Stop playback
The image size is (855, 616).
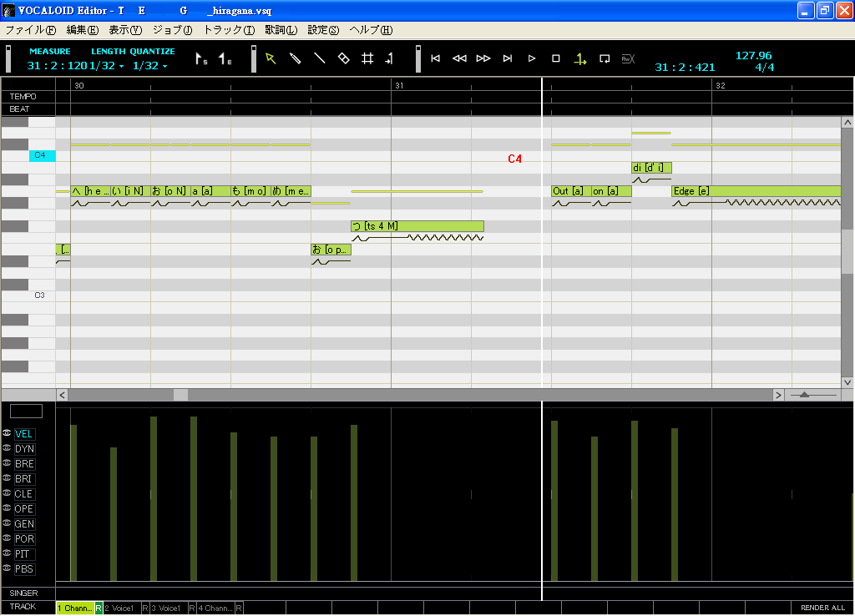coord(555,58)
